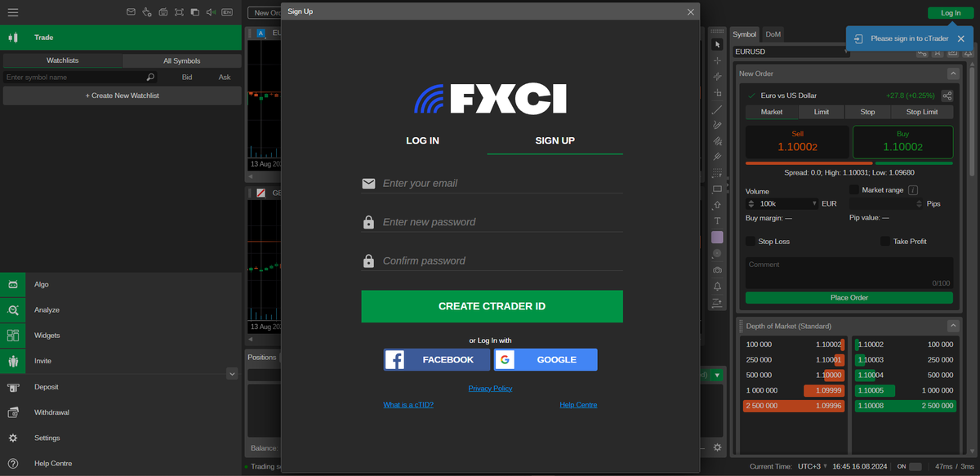Select the cursor pointer tool in chart toolbar
Viewport: 980px width, 476px height.
(x=717, y=44)
